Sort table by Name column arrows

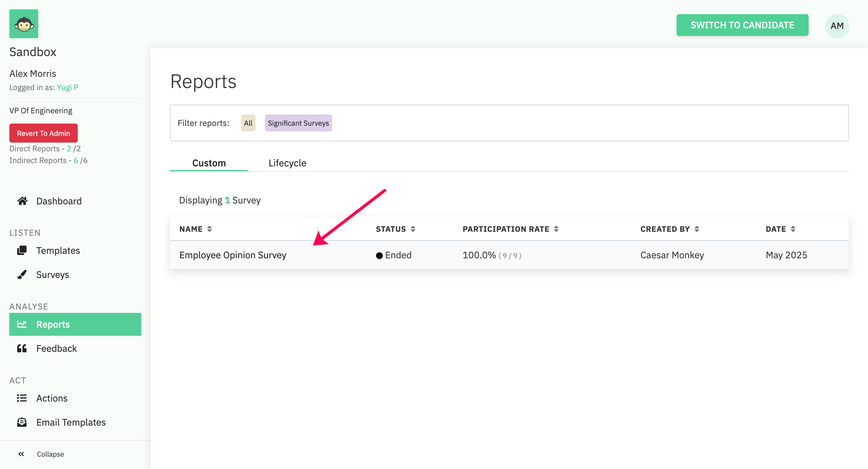click(209, 229)
